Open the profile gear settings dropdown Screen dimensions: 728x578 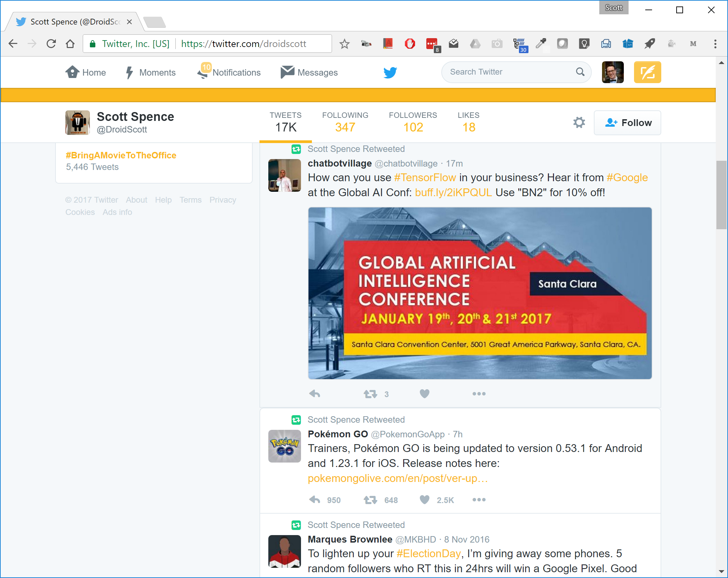click(579, 123)
